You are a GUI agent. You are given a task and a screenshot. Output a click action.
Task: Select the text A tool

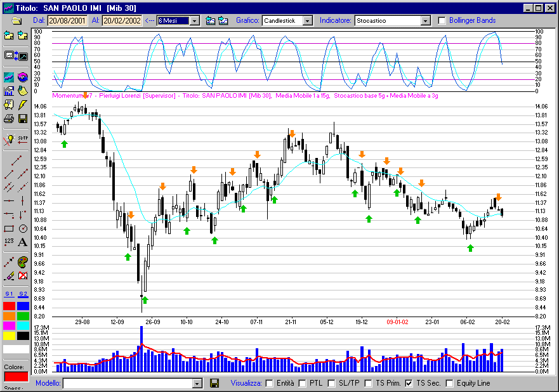tap(23, 242)
